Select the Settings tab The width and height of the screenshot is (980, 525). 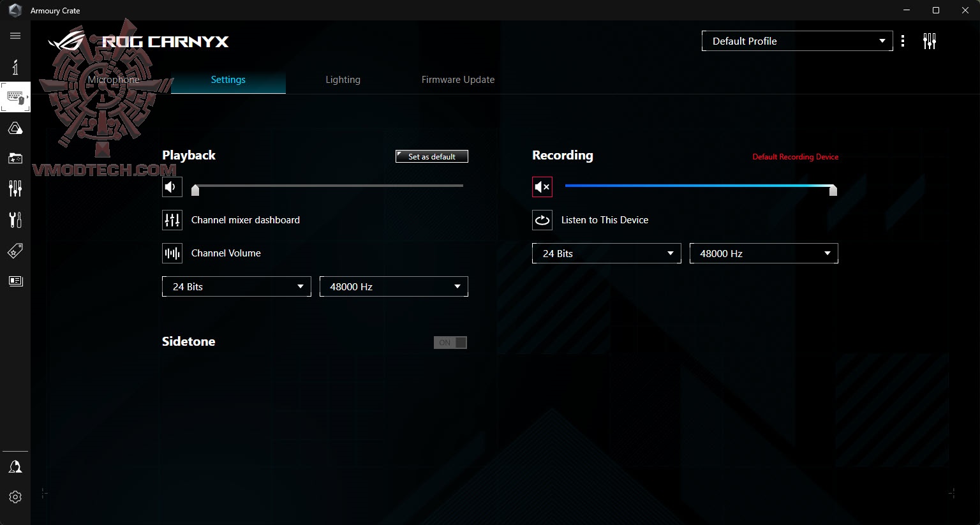[228, 80]
